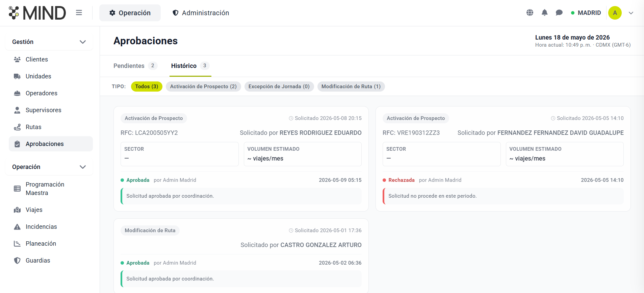Click the MIND logo
Image resolution: width=644 pixels, height=293 pixels.
click(37, 13)
